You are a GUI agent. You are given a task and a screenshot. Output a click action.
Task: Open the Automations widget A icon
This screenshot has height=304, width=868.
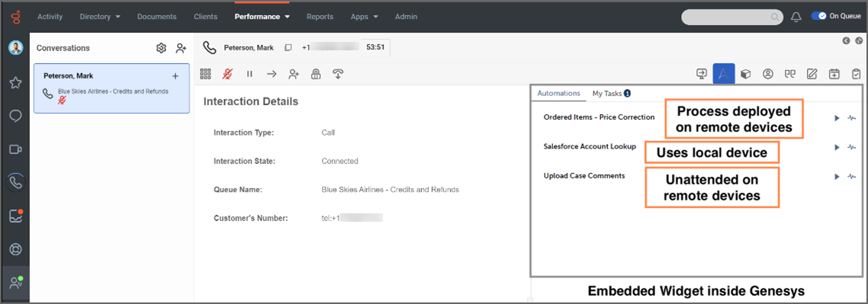[724, 73]
